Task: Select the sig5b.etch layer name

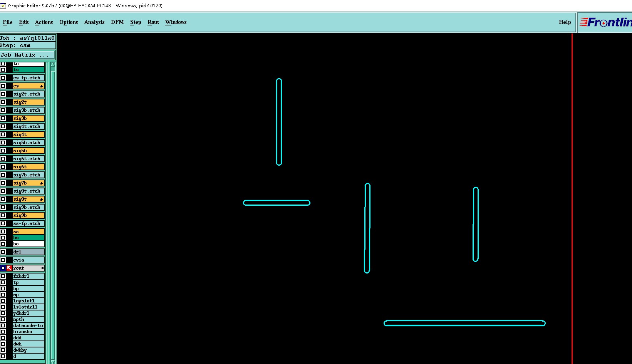Action: [28, 143]
